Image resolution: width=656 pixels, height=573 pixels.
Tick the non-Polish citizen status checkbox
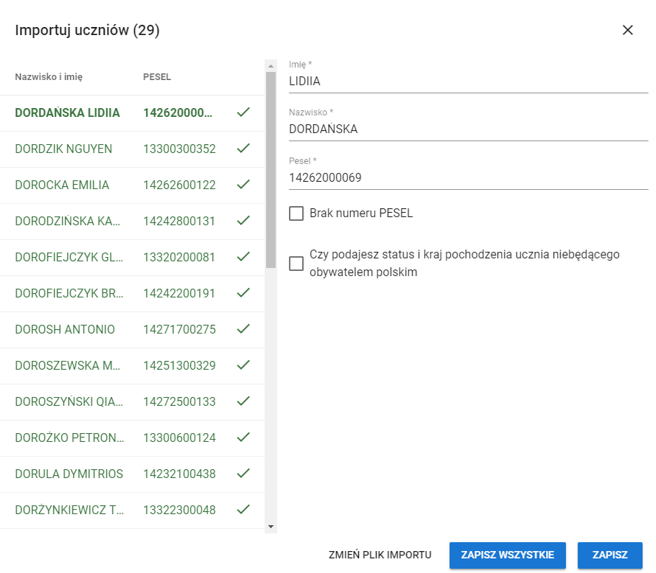tap(296, 263)
